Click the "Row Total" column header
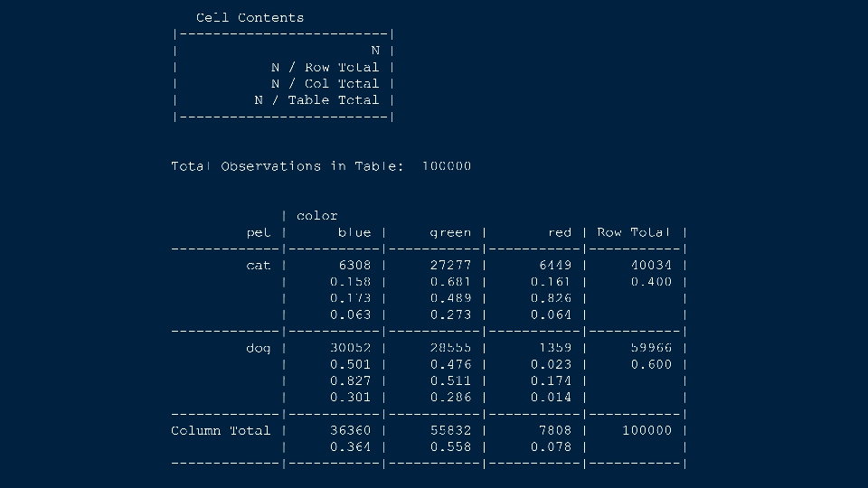 tap(634, 232)
